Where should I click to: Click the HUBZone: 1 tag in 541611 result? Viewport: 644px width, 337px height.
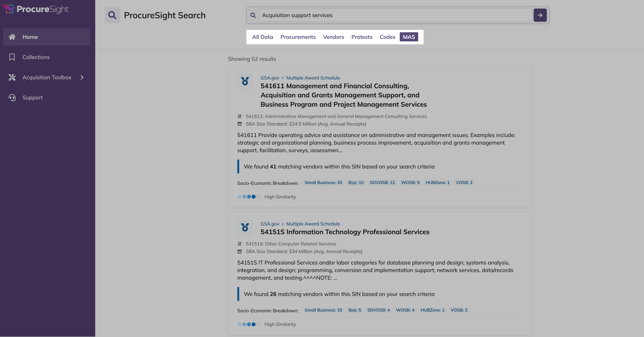pos(437,183)
